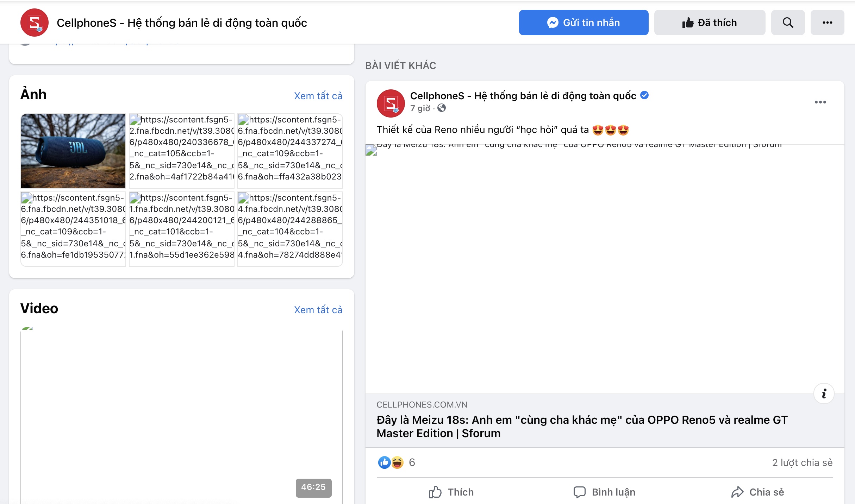The height and width of the screenshot is (504, 855).
Task: Open Xem tất cả in the Ảnh section
Action: click(x=318, y=96)
